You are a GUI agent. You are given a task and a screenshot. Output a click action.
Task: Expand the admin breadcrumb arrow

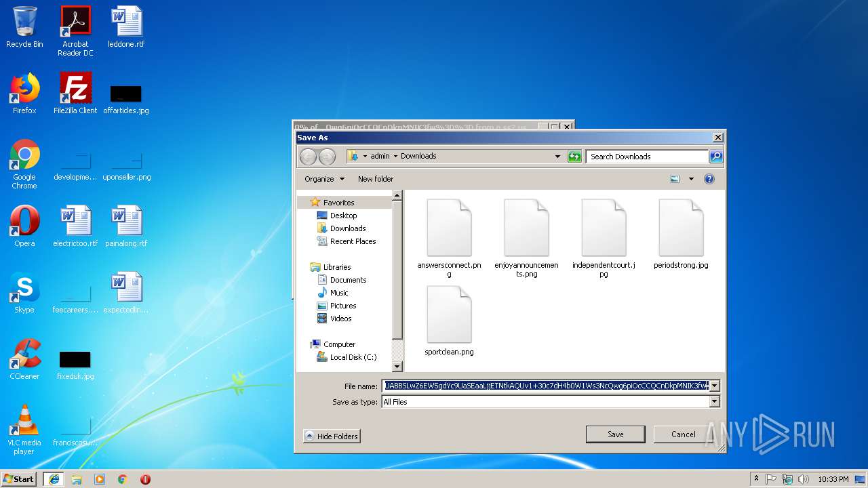tap(395, 157)
